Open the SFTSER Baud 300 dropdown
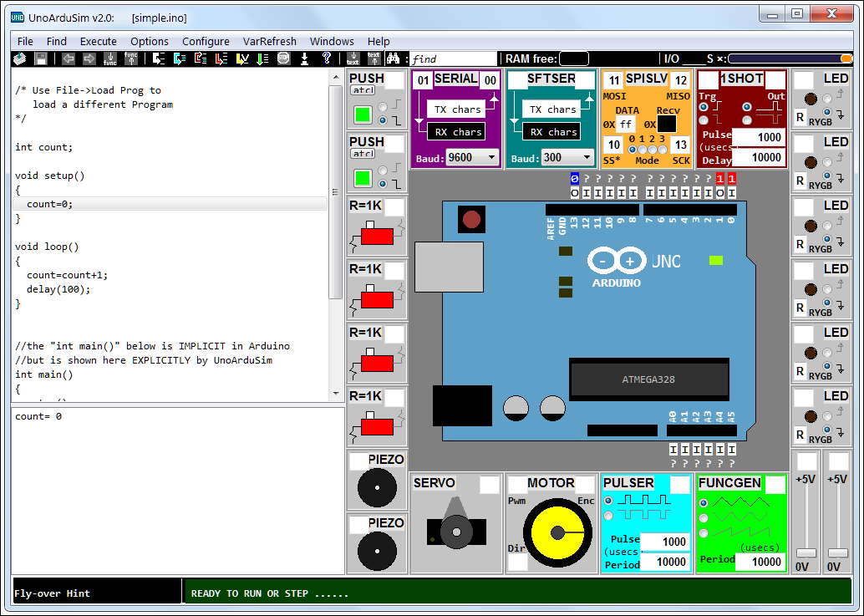 tap(567, 158)
